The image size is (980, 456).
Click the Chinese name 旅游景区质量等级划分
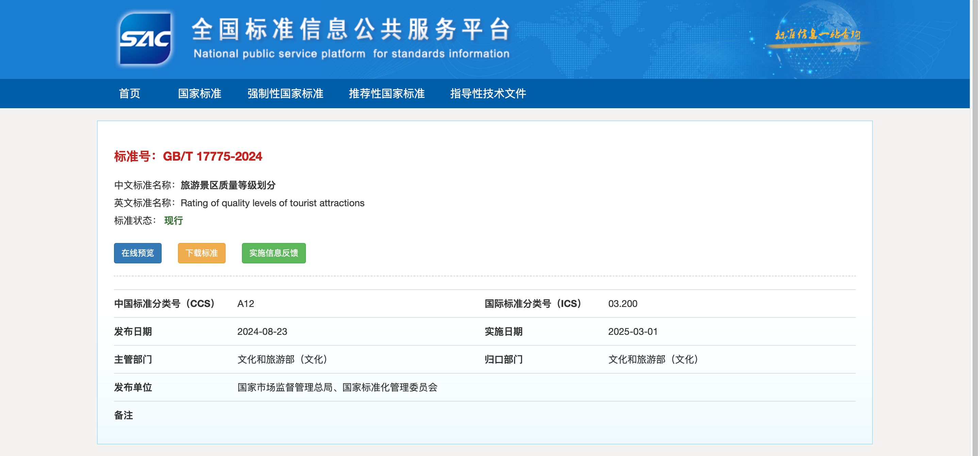coord(228,185)
